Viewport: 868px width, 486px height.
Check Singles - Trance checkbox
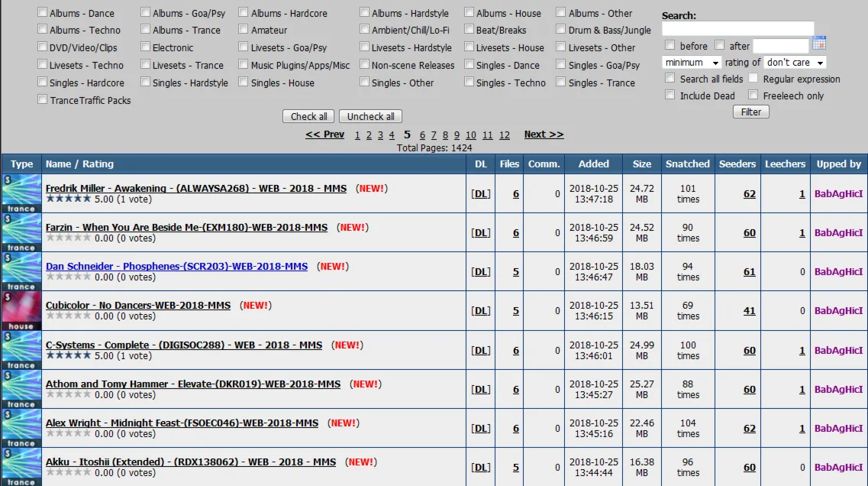click(561, 82)
